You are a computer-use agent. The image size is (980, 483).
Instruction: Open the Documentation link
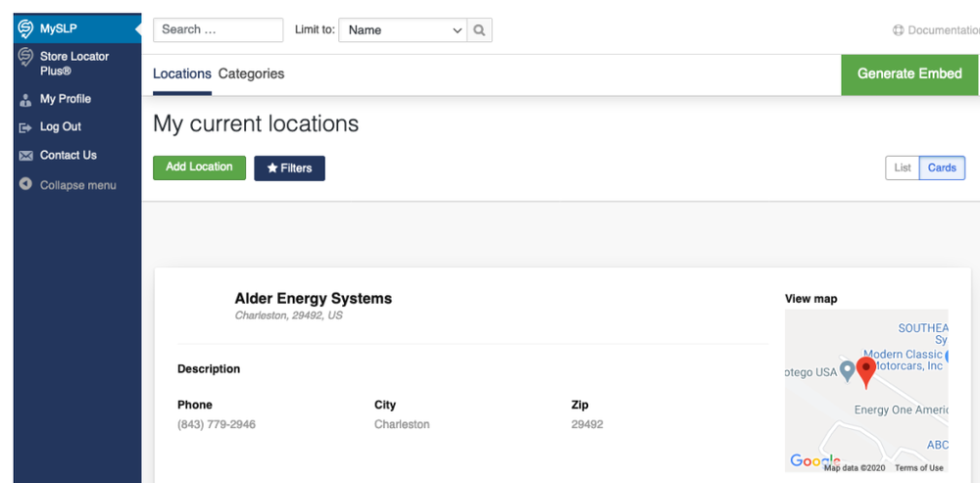[x=936, y=30]
